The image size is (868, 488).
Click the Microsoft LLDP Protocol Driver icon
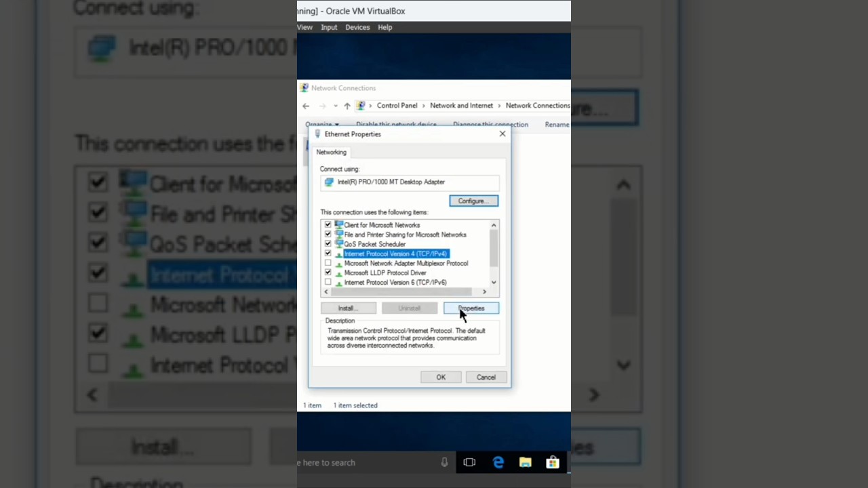point(338,273)
